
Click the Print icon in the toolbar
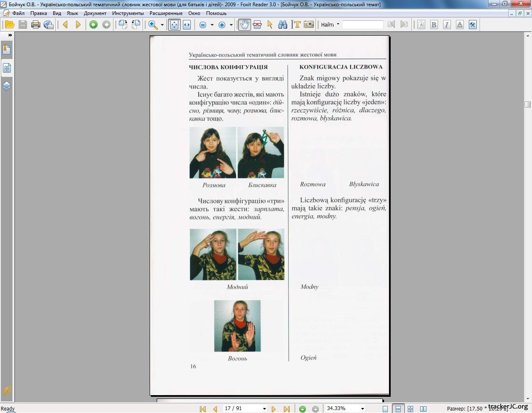[36, 25]
